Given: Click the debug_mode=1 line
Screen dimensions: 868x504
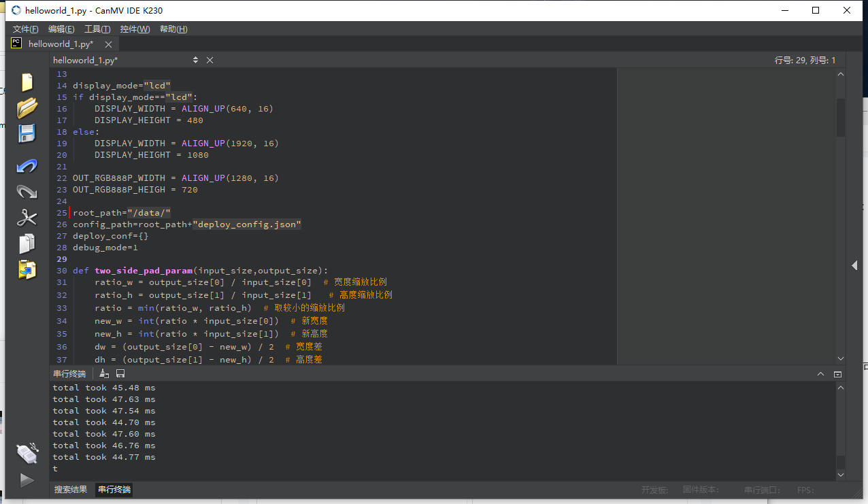Looking at the screenshot, I should 105,248.
